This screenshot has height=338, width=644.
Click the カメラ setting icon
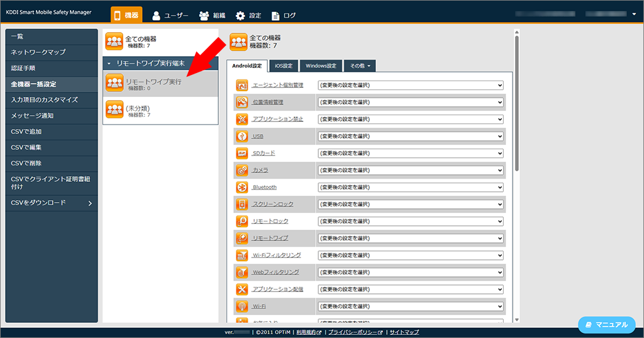click(x=242, y=170)
